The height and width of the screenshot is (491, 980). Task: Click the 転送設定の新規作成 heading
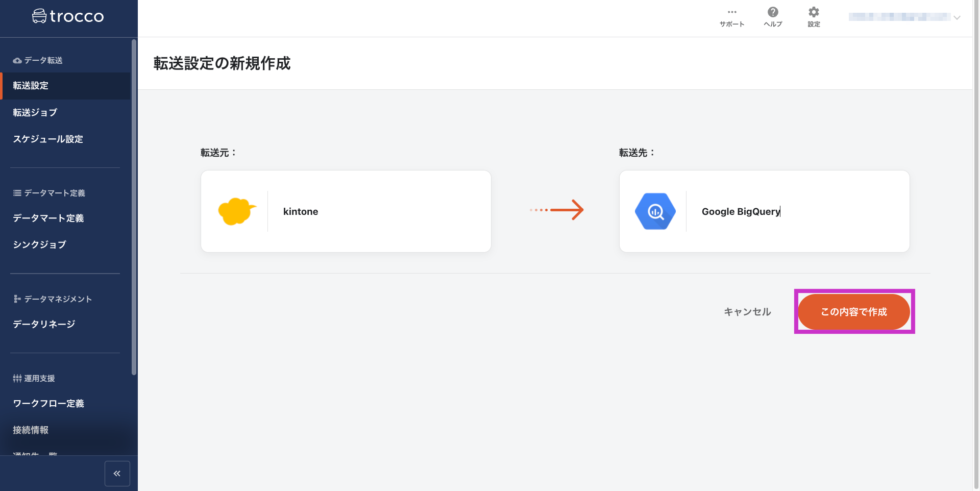[x=222, y=63]
